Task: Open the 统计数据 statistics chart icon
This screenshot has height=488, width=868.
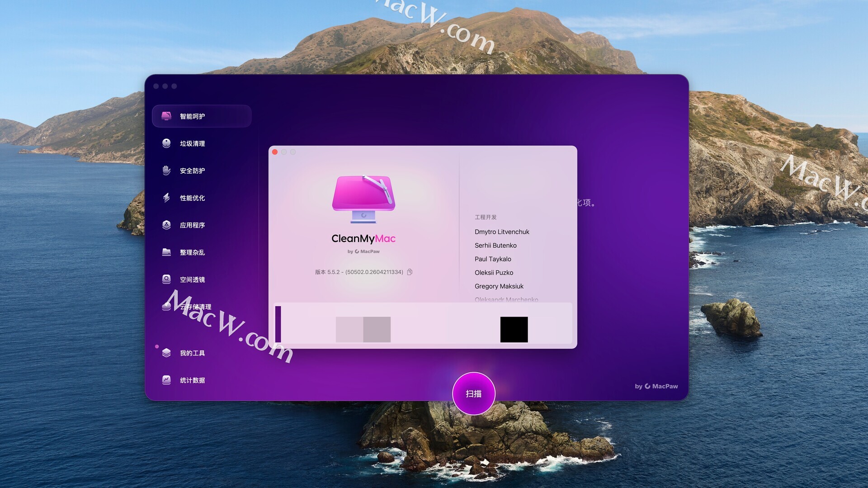Action: pyautogui.click(x=166, y=380)
